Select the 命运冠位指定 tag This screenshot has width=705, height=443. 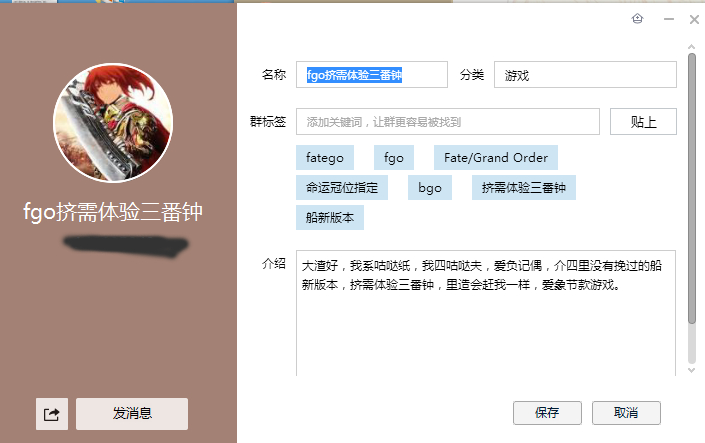pos(342,188)
